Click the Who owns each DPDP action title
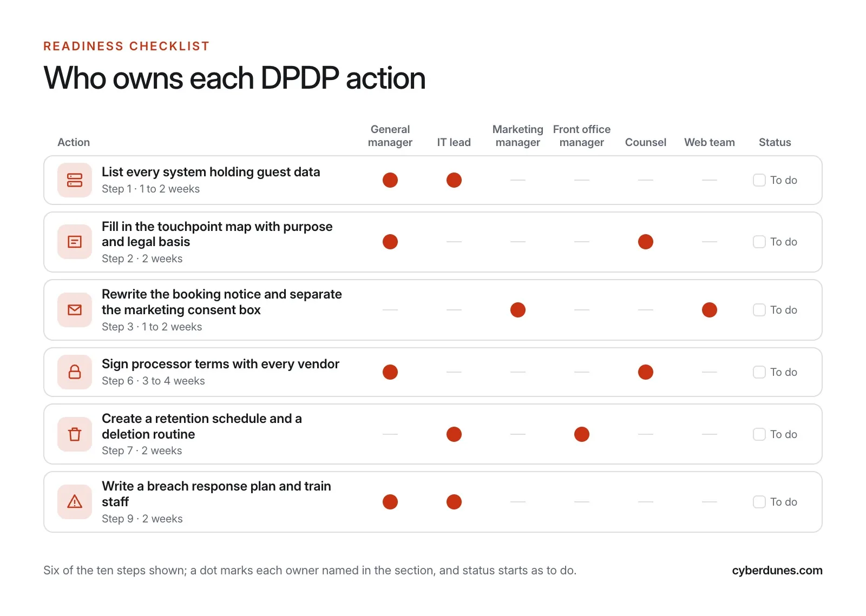 (x=234, y=78)
